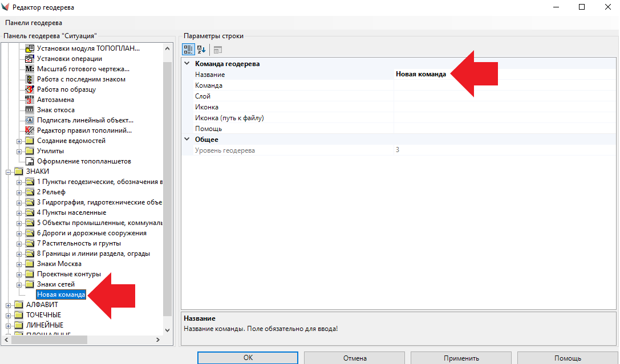
Task: Click the tree's vertical scrollbar down arrow
Action: pos(167,330)
